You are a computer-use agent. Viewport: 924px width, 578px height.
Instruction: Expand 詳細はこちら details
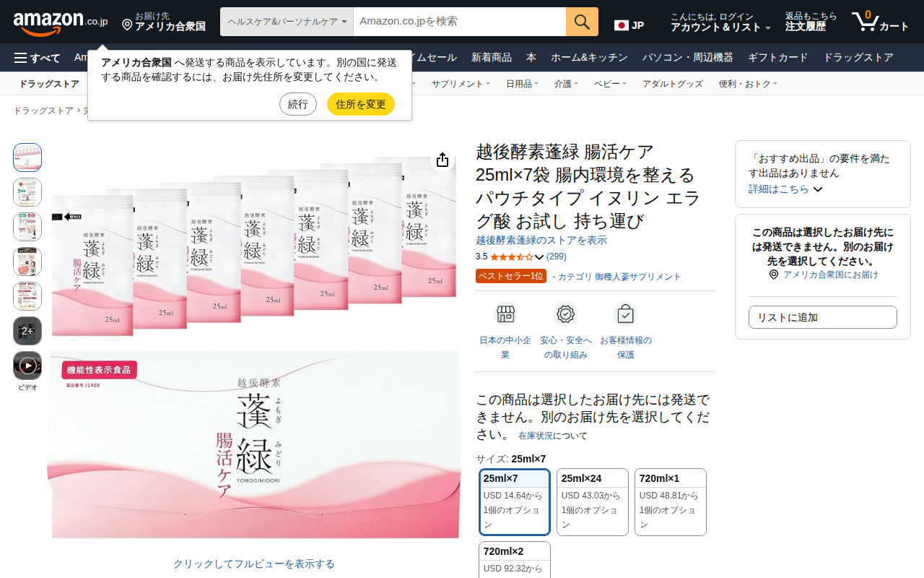[x=785, y=189]
